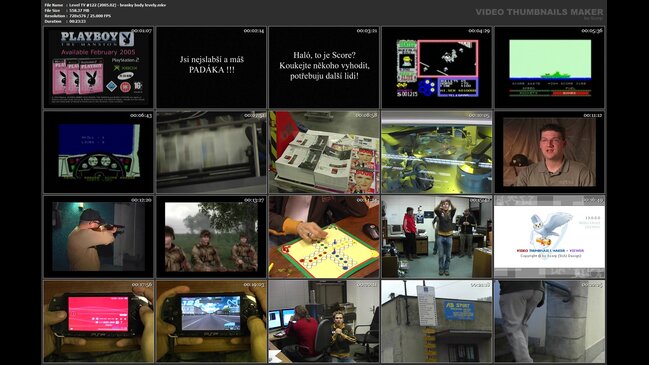Click the man in glasses interview thumbnail
The image size is (649, 365).
550,152
